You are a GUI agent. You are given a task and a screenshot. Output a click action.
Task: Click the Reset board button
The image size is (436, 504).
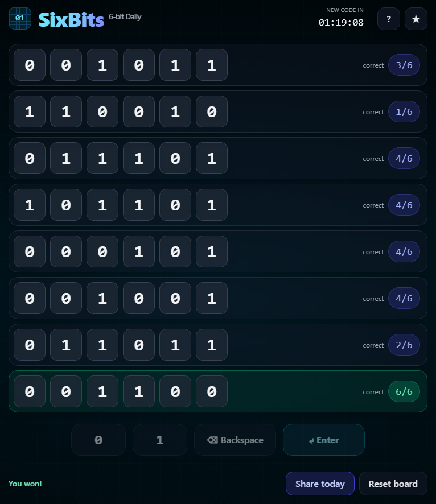pos(393,484)
